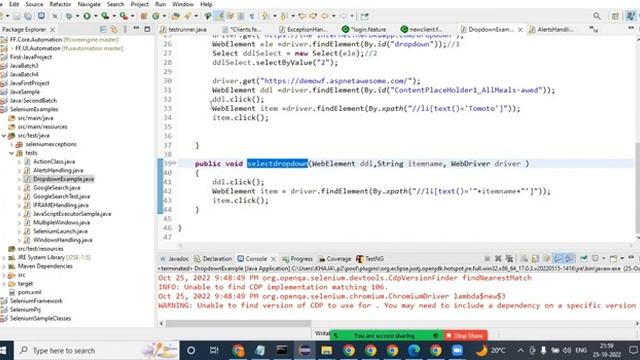Screen dimensions: 640x360
Task: Open the TestNG view tab
Action: [370, 259]
